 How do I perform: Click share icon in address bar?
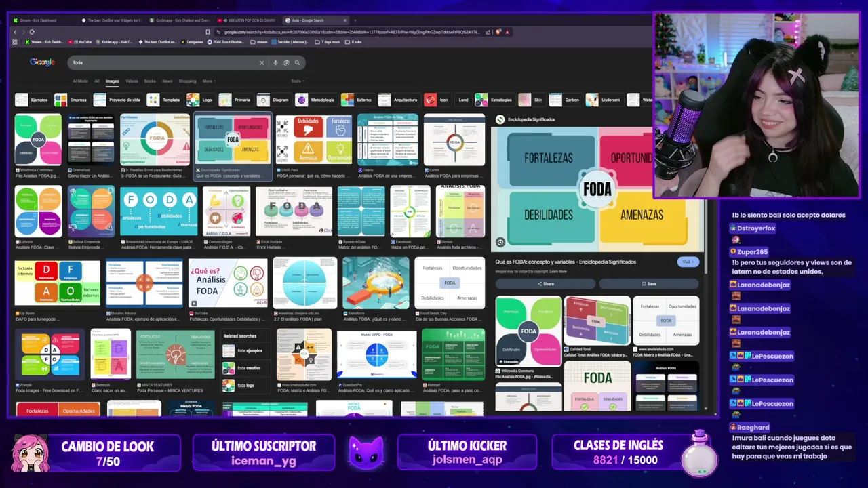pos(488,32)
